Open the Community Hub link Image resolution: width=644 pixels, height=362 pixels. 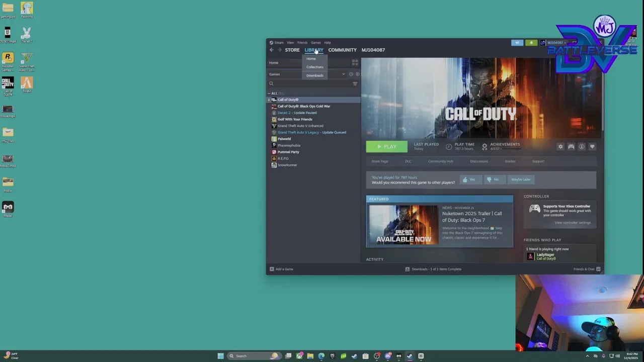click(441, 161)
